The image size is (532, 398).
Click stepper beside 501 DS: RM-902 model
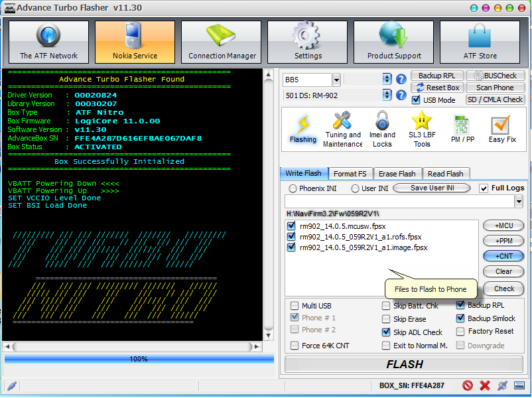[387, 96]
